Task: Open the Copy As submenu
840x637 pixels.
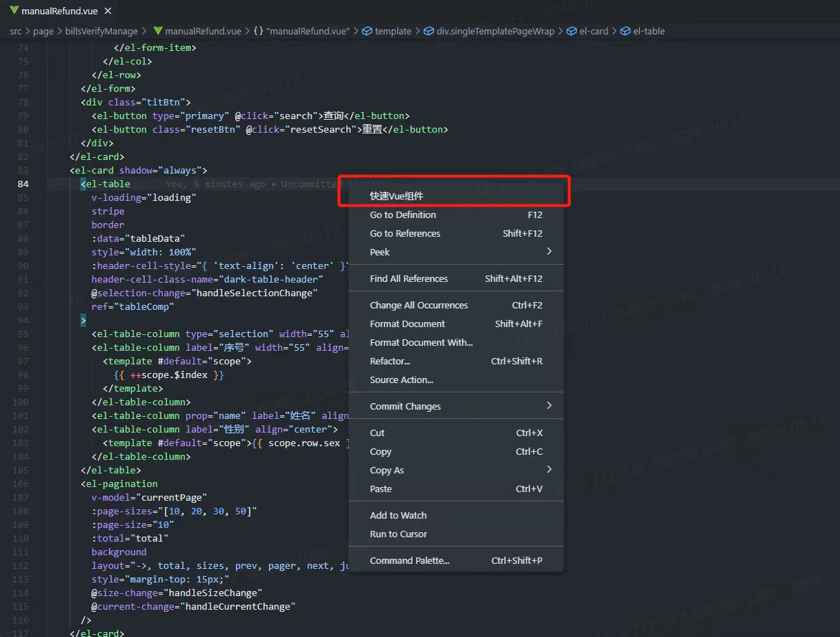Action: 456,471
